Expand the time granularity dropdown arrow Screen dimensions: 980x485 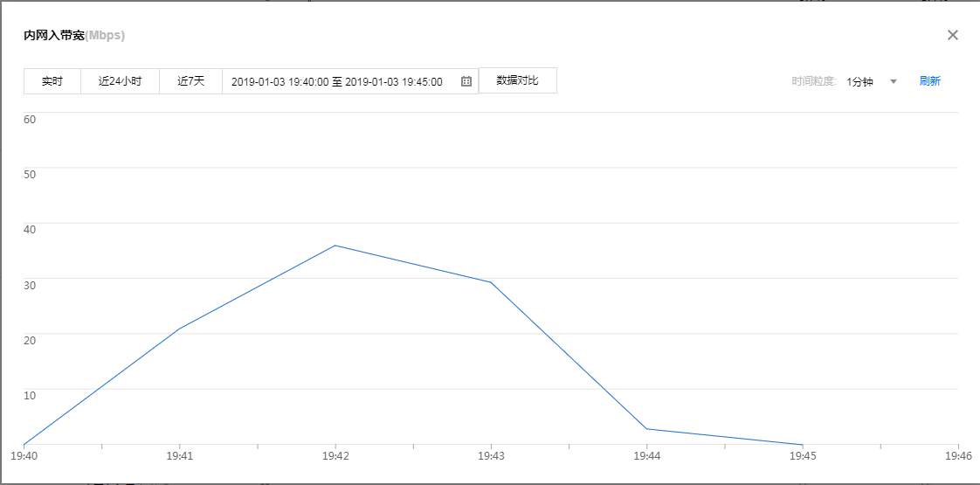tap(894, 81)
